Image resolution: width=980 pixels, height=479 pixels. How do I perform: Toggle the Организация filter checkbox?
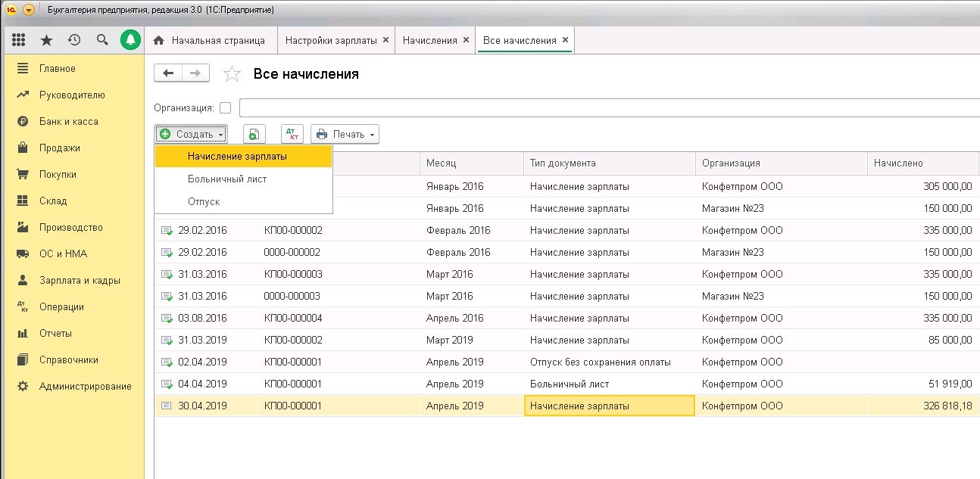pyautogui.click(x=225, y=108)
